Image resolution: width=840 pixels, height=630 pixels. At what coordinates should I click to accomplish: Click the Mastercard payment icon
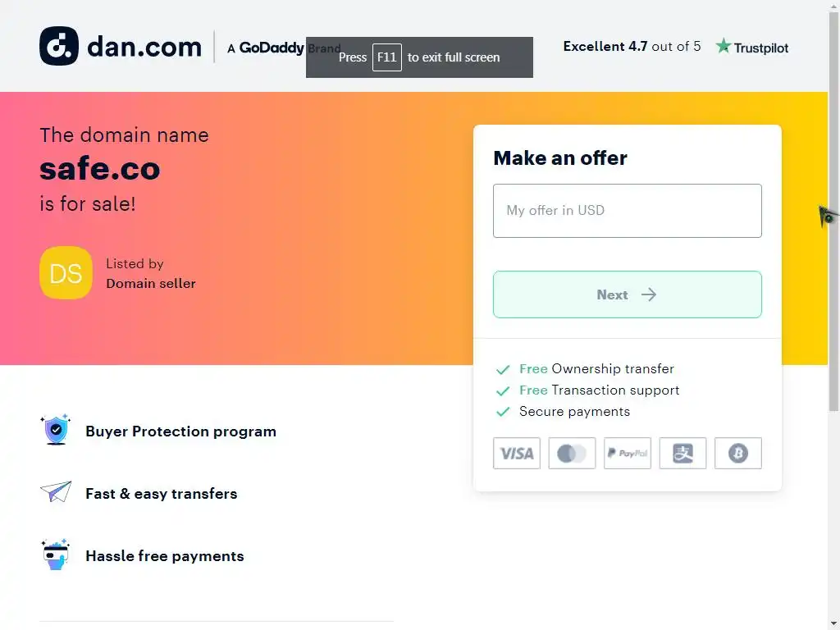(x=572, y=454)
